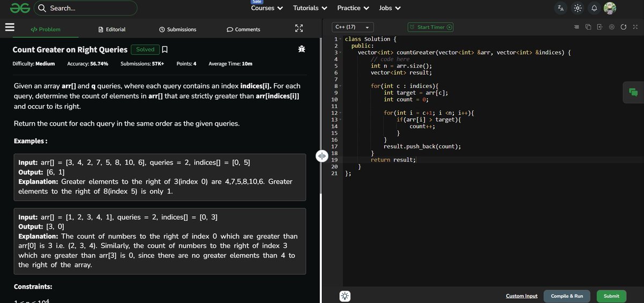Click the Sale badge above Courses
Viewport: 644px width, 303px height.
coord(257,2)
